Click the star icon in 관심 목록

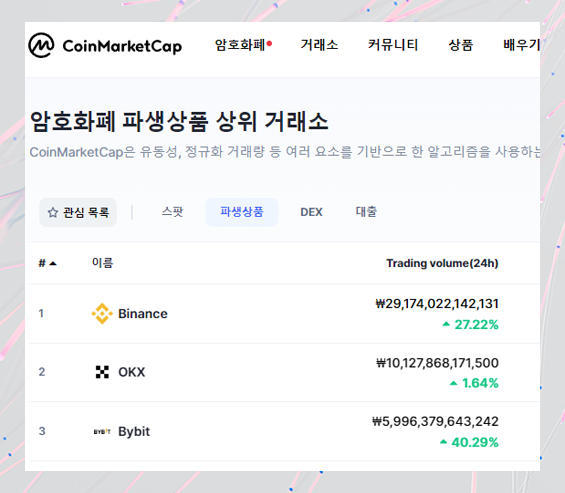[53, 212]
